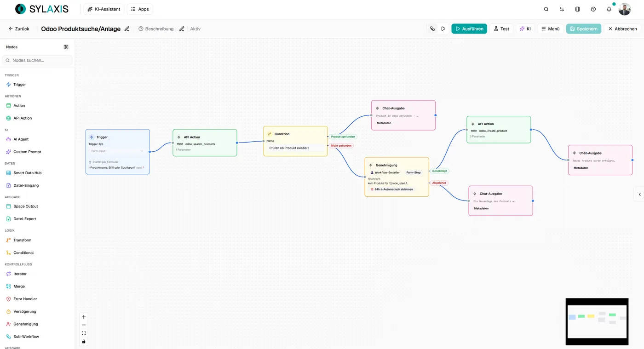Go back with the Zurück button
The image size is (644, 349).
(x=19, y=29)
